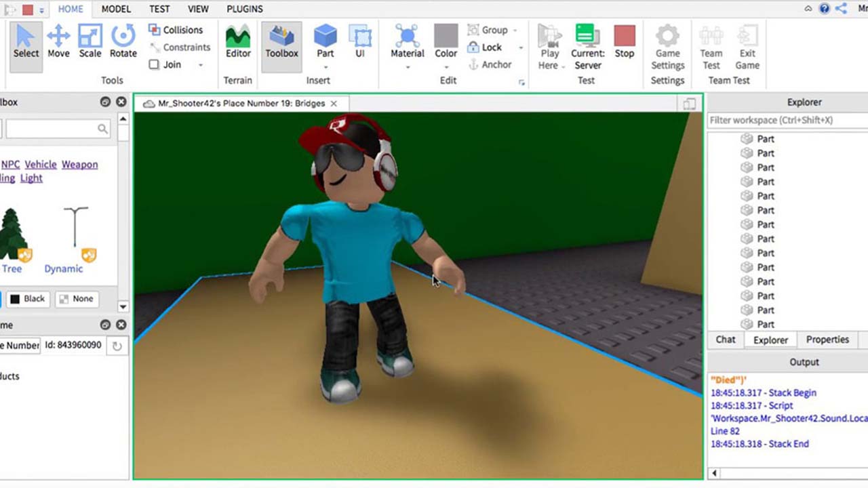The height and width of the screenshot is (488, 868).
Task: Expand Edit section launcher arrow
Action: [522, 82]
